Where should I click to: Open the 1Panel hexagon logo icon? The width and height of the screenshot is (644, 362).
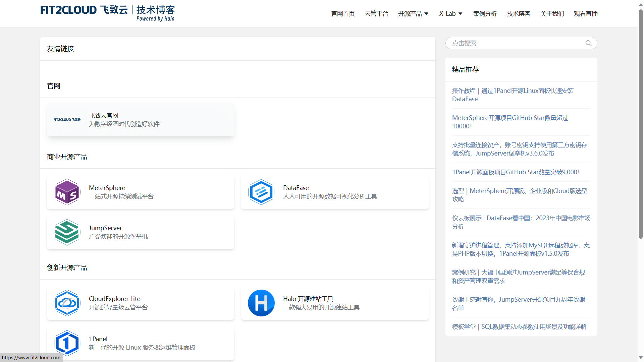pyautogui.click(x=67, y=343)
